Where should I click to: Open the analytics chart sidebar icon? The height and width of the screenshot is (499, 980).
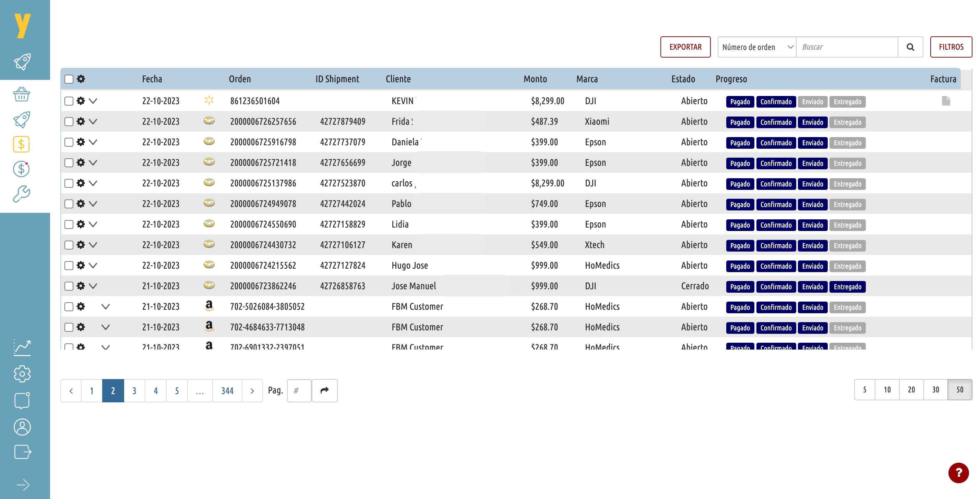[22, 347]
